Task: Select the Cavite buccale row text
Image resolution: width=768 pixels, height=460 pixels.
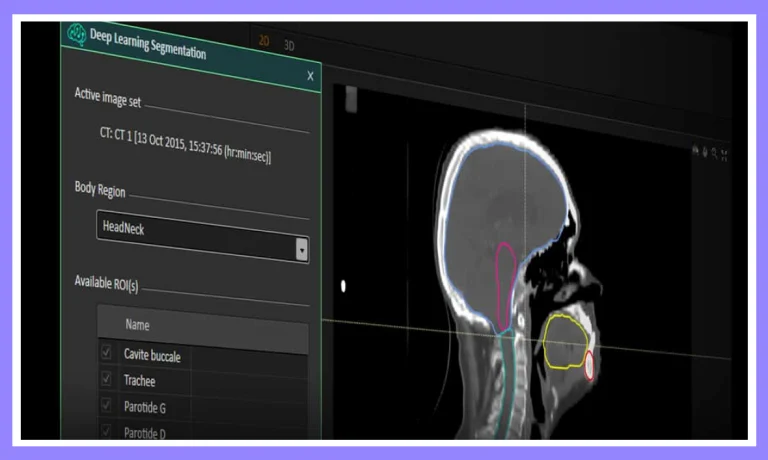Action: click(152, 355)
